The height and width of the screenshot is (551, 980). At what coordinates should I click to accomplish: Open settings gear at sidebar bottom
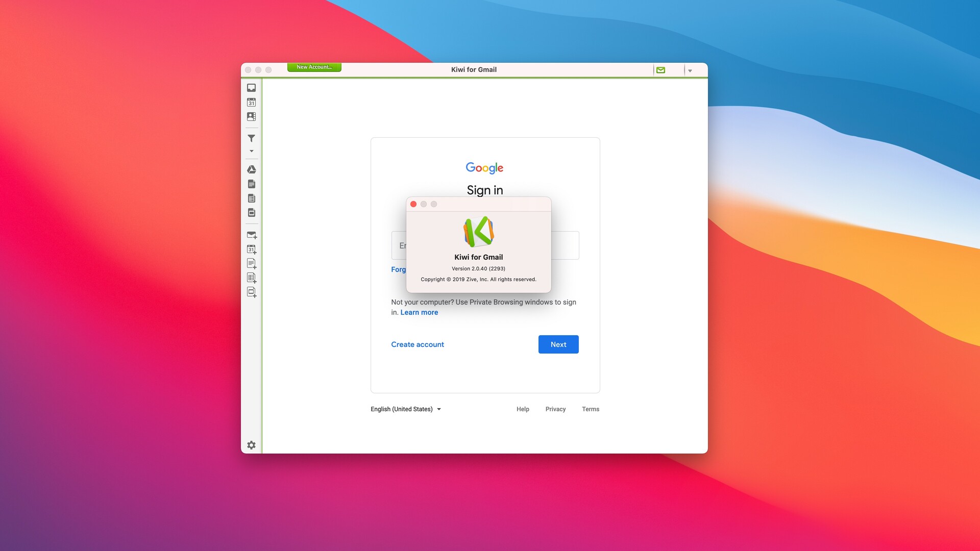click(x=251, y=445)
